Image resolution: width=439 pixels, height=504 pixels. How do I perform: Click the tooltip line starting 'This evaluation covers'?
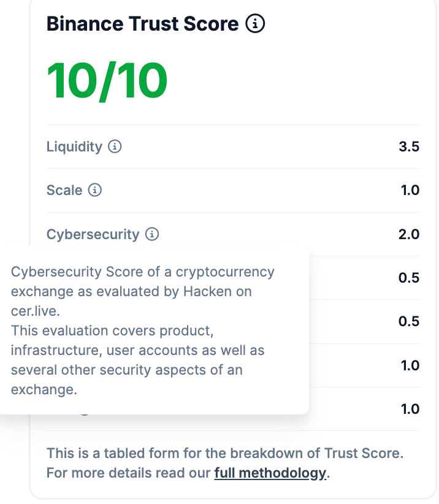(112, 330)
